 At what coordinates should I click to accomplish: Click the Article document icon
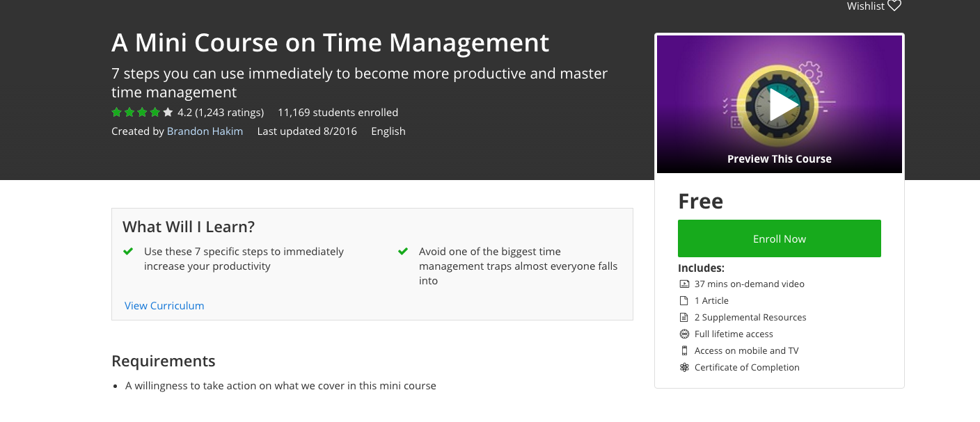(x=684, y=300)
